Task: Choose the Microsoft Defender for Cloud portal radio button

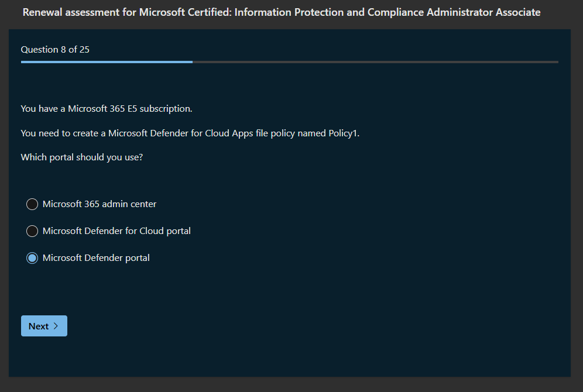Action: (32, 231)
